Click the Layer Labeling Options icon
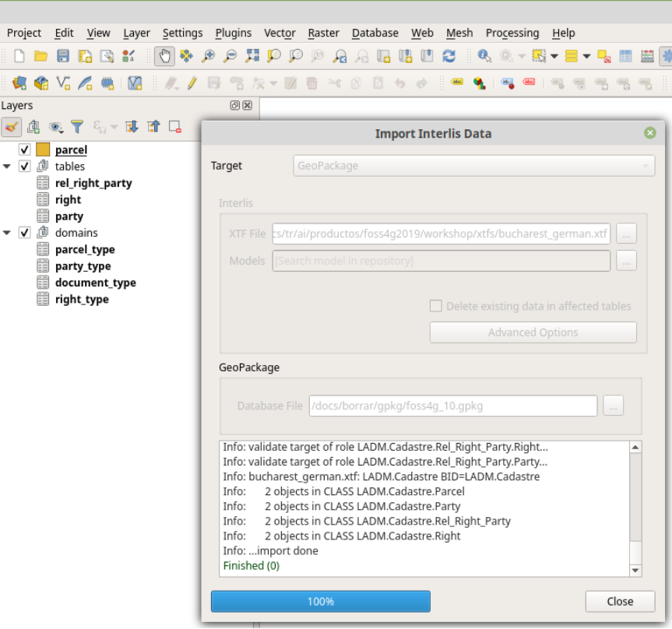 457,83
